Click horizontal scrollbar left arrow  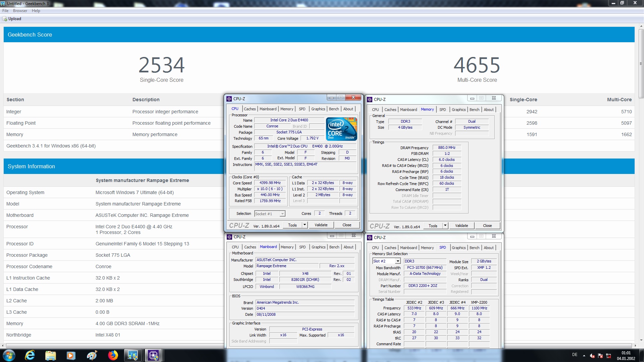[3, 346]
